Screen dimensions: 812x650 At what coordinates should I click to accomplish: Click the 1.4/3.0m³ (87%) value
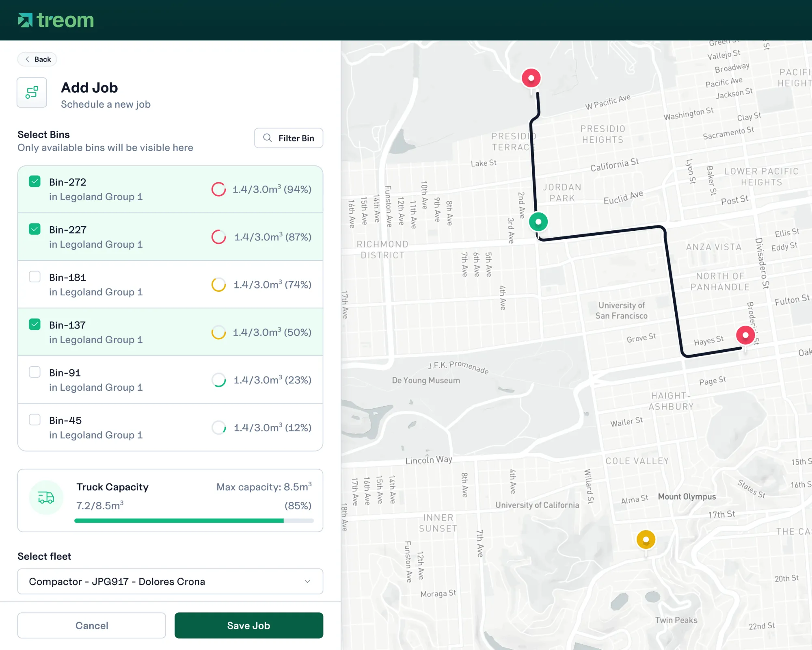tap(273, 236)
